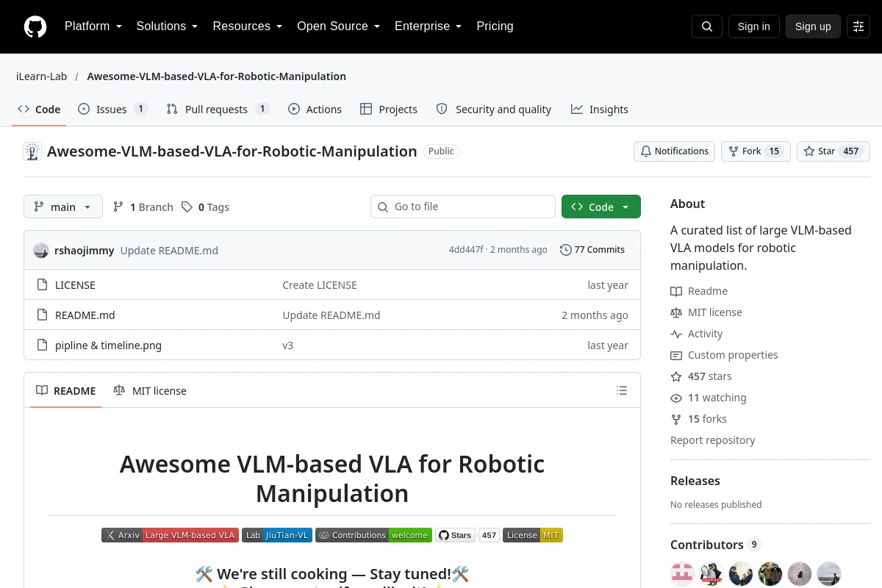Fork the repository with Fork button
The height and width of the screenshot is (588, 882).
(x=756, y=151)
